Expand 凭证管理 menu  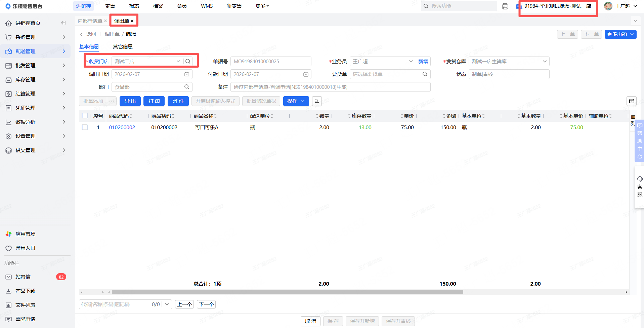coord(35,108)
